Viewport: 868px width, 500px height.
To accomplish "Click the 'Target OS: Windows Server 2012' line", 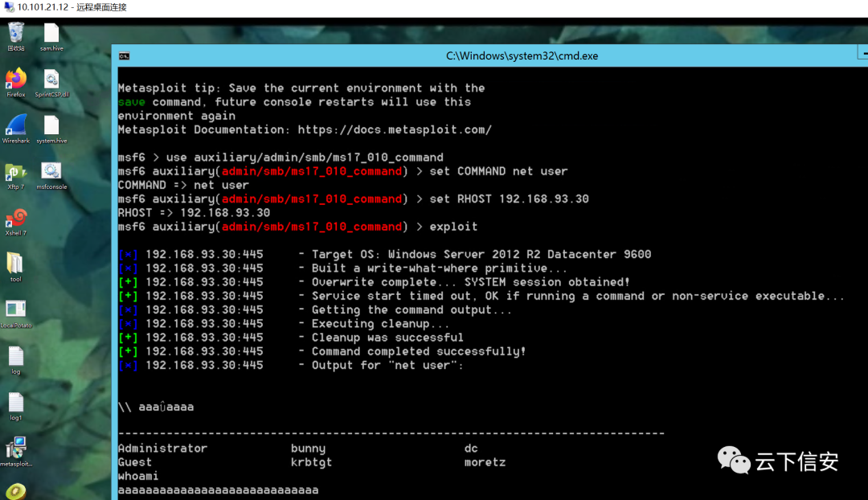I will click(385, 254).
